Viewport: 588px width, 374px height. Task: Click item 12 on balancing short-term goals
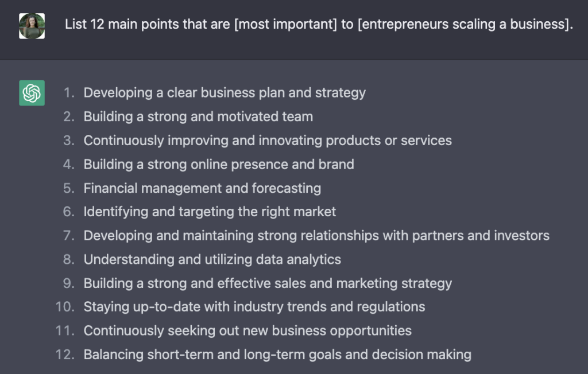277,354
